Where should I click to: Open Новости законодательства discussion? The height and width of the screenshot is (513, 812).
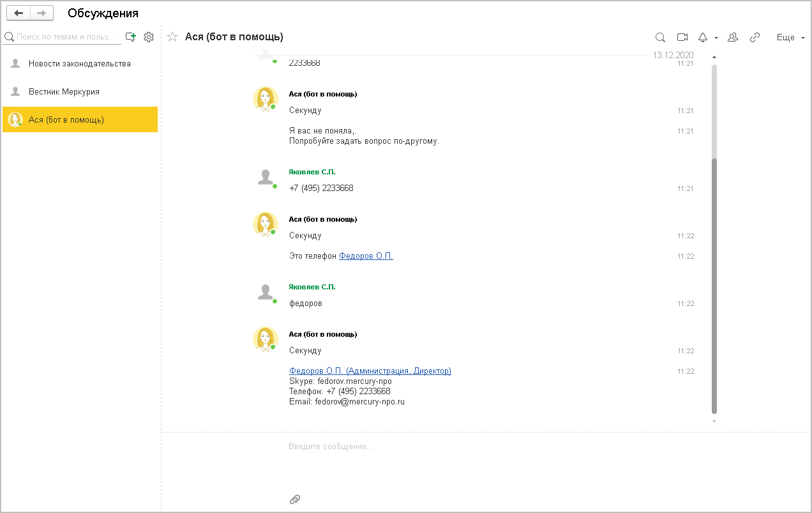[x=80, y=64]
